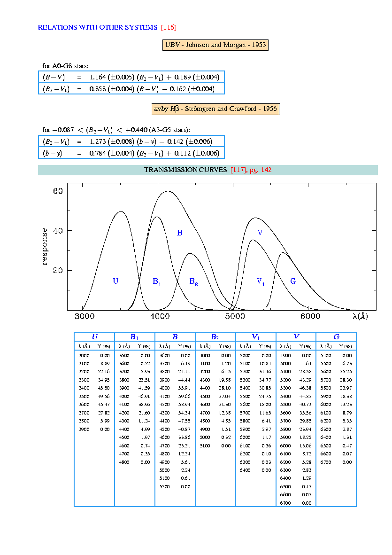Viewport: 392px width, 555px height.
Task: Click the U curve label in the plot
Action: [x=115, y=281]
